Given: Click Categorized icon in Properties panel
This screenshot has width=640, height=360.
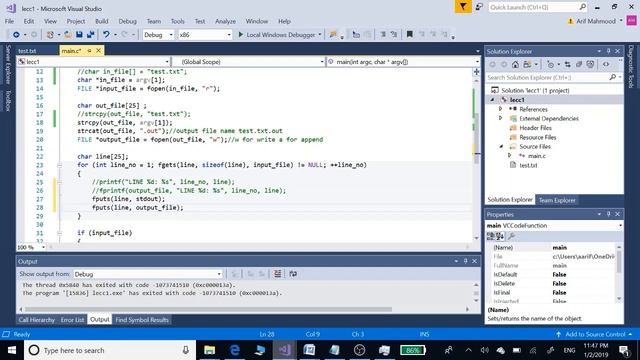Looking at the screenshot, I should click(491, 236).
